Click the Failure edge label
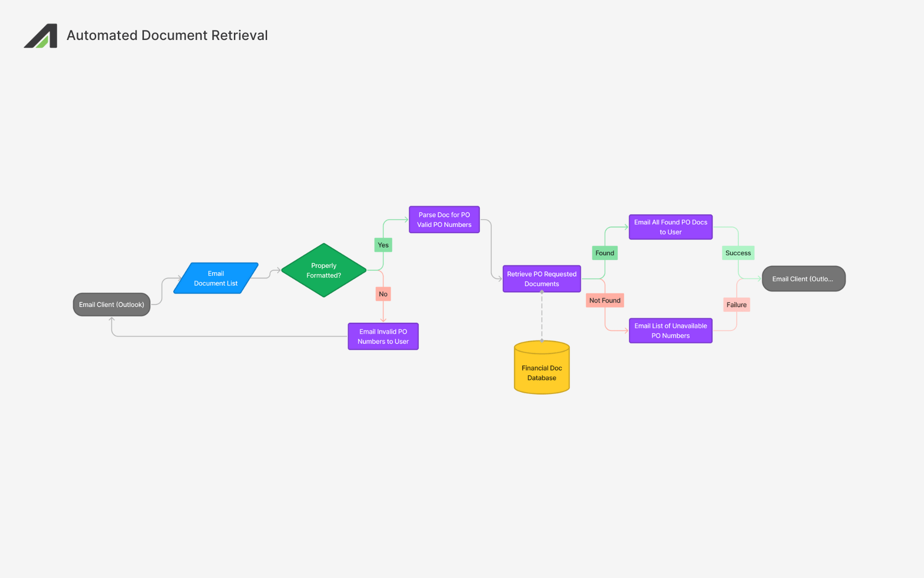This screenshot has width=924, height=578. click(736, 304)
